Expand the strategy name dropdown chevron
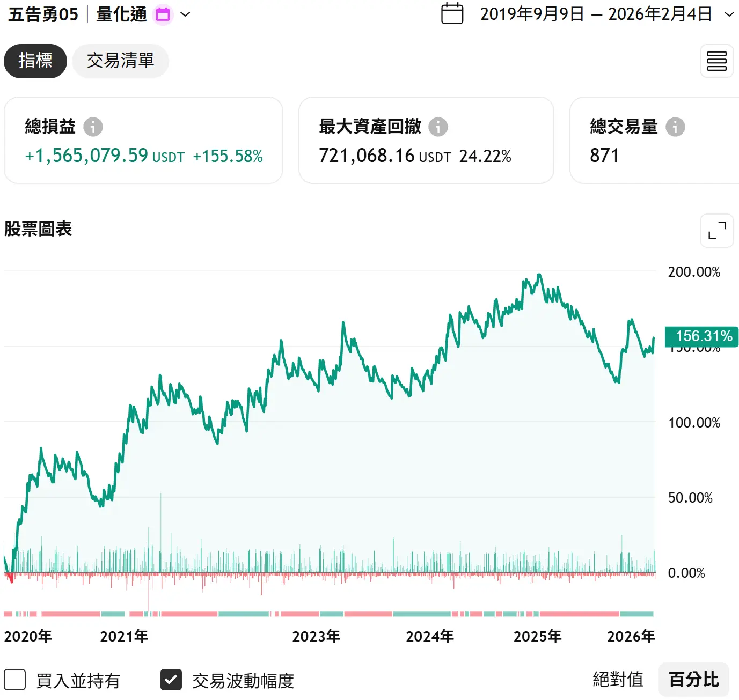Screen dimensions: 739x700 coord(185,14)
